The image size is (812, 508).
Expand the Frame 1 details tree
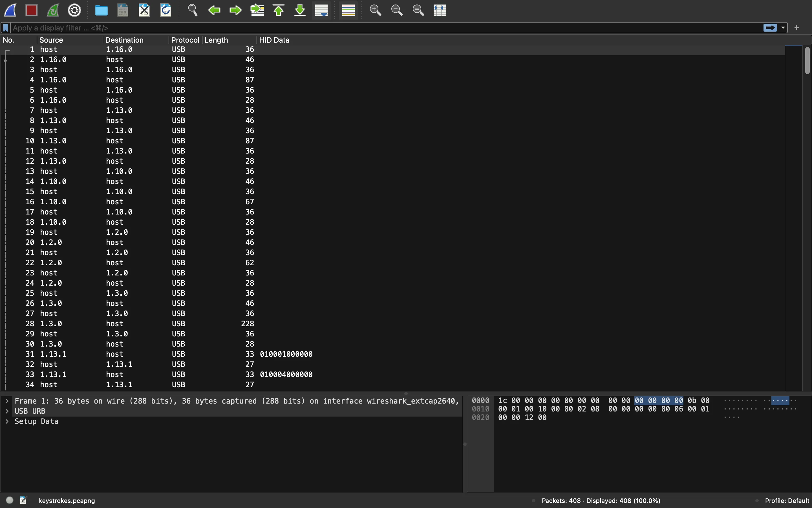click(x=7, y=401)
